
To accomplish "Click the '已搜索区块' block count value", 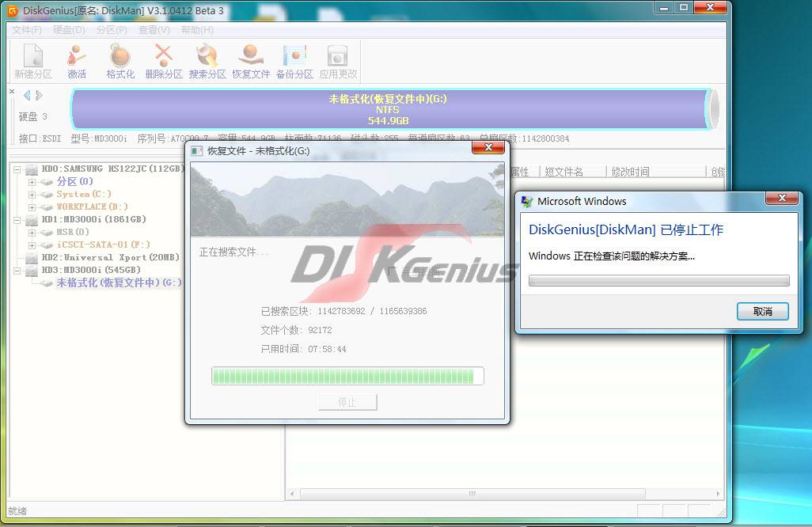I will coord(372,311).
